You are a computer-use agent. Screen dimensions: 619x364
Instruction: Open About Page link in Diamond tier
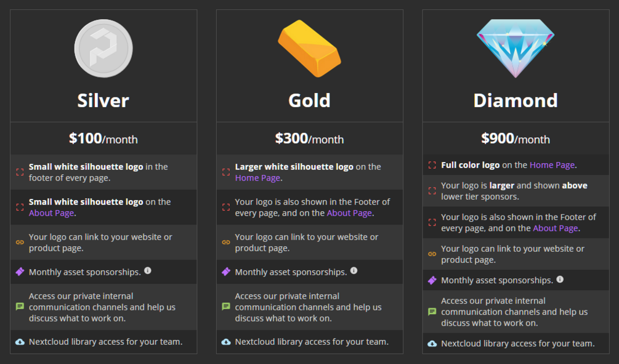point(555,229)
